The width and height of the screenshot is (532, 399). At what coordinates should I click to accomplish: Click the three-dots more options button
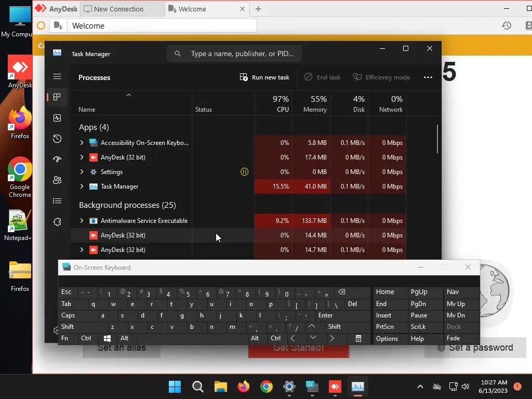click(x=428, y=77)
